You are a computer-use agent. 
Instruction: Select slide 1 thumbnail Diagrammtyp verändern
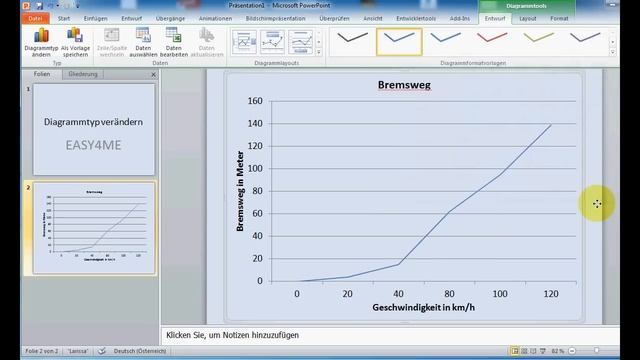click(x=94, y=129)
